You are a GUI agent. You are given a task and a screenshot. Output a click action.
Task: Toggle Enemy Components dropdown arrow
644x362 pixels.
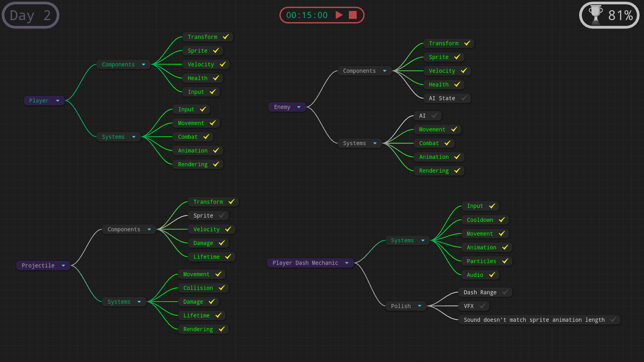(x=385, y=71)
